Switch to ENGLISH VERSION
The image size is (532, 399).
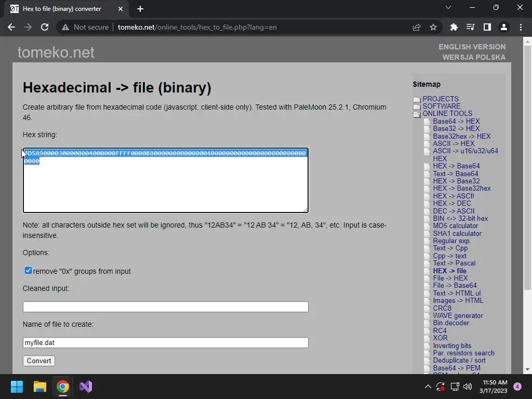coord(472,47)
